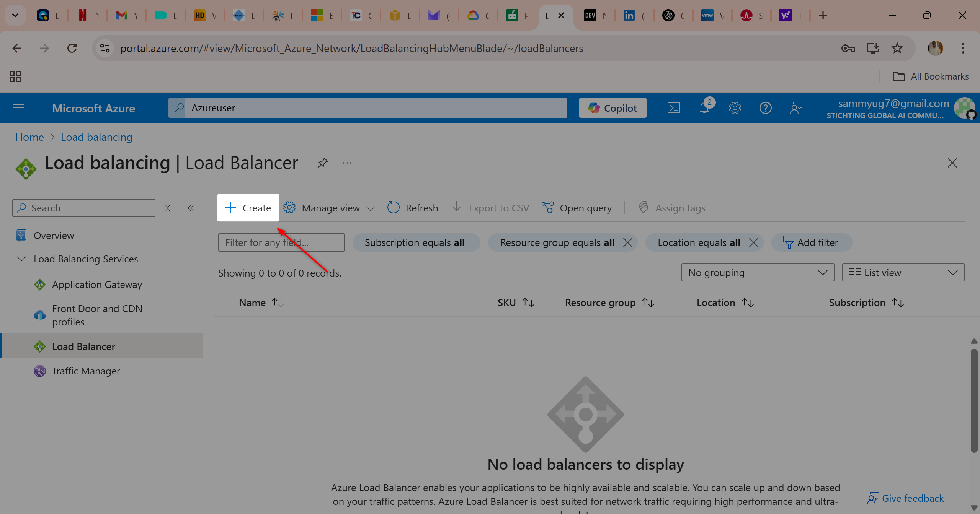The image size is (980, 514).
Task: Open Copilot
Action: coord(612,108)
